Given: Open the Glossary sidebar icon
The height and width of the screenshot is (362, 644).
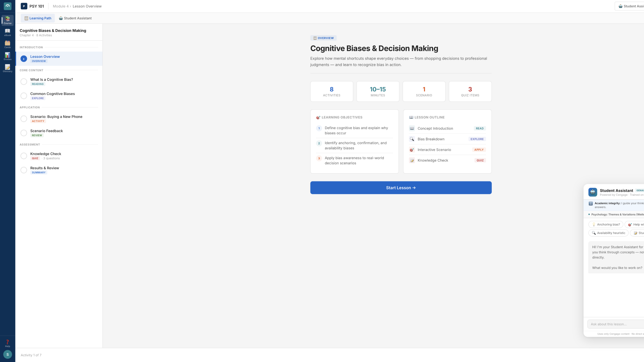Looking at the screenshot, I should [x=8, y=68].
